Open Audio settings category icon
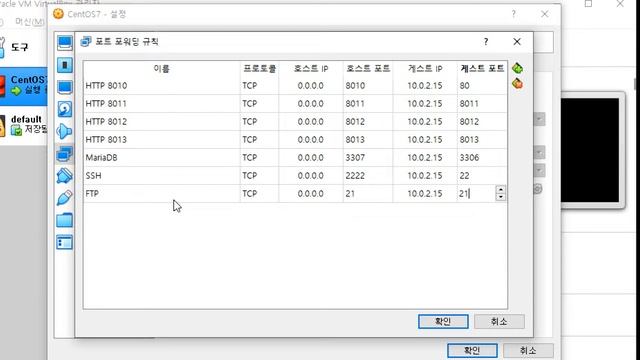The width and height of the screenshot is (640, 360). (64, 131)
